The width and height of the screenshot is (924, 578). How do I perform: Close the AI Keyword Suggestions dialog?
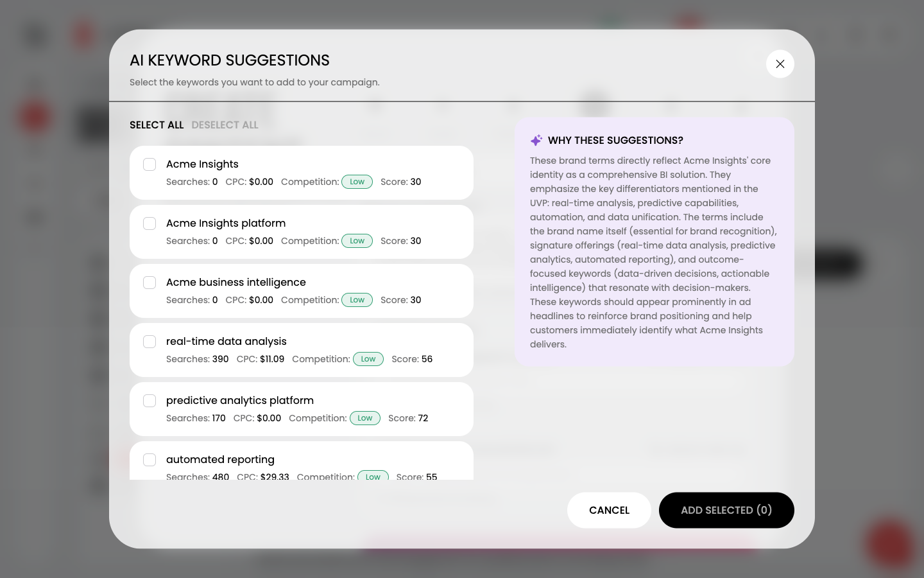coord(780,64)
